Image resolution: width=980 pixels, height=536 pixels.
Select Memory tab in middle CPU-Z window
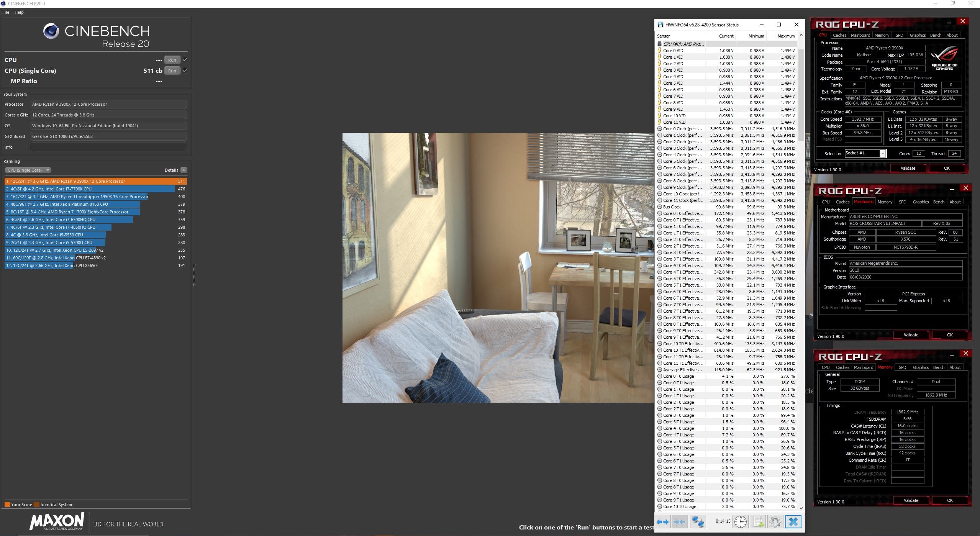(885, 202)
